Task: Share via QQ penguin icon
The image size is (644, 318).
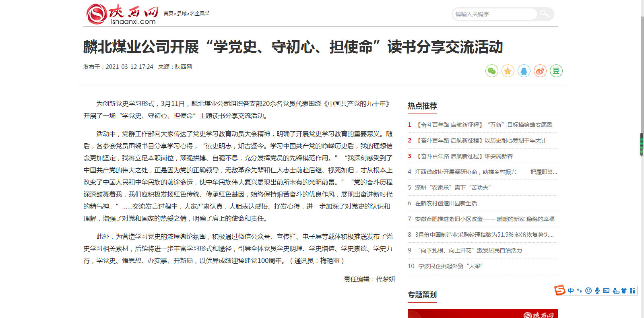Action: 524,71
